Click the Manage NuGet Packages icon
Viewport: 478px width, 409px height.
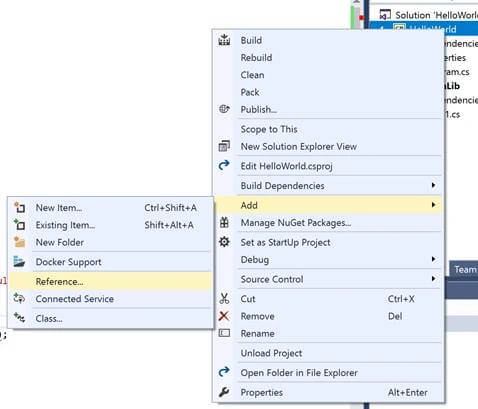(224, 222)
